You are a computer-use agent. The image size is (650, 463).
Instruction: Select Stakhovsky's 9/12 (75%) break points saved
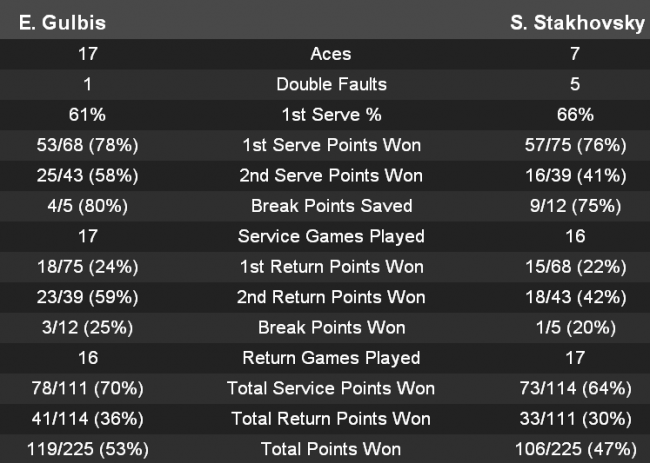[x=574, y=206]
